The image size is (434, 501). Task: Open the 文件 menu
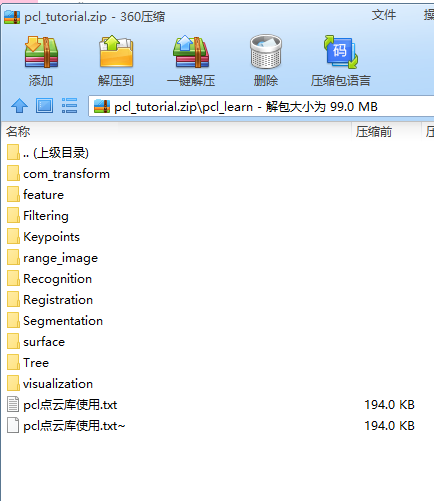pyautogui.click(x=384, y=15)
